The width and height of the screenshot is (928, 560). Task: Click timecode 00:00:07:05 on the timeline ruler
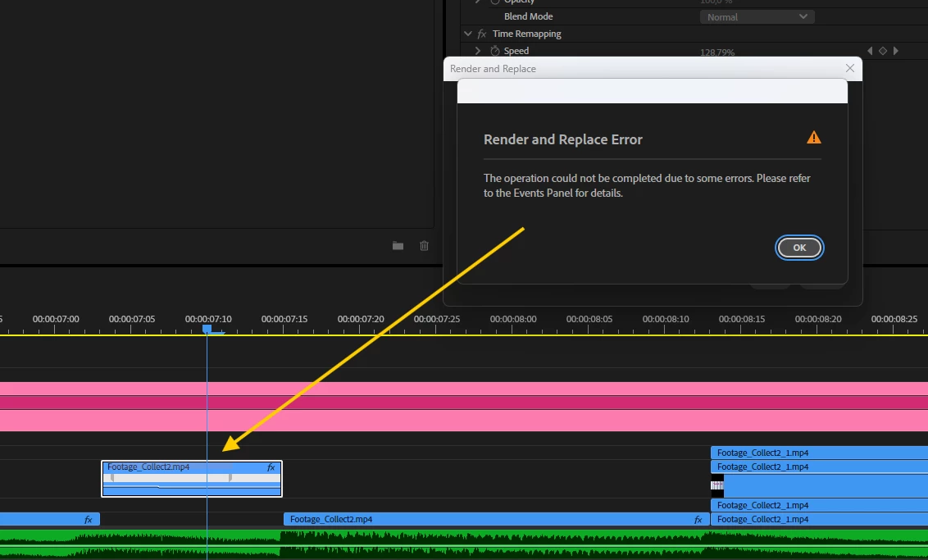[132, 318]
